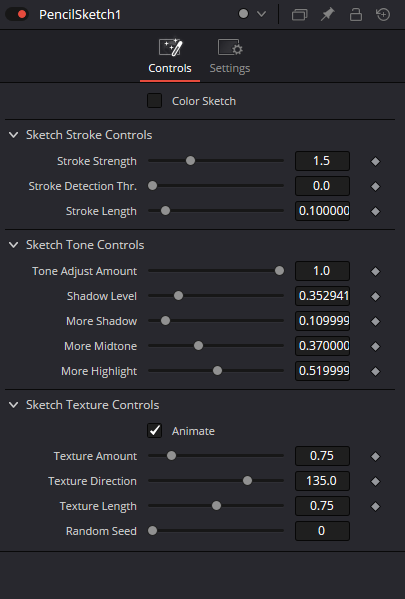This screenshot has width=405, height=599.
Task: Click the Sketch Texture Controls heading text
Action: point(92,405)
